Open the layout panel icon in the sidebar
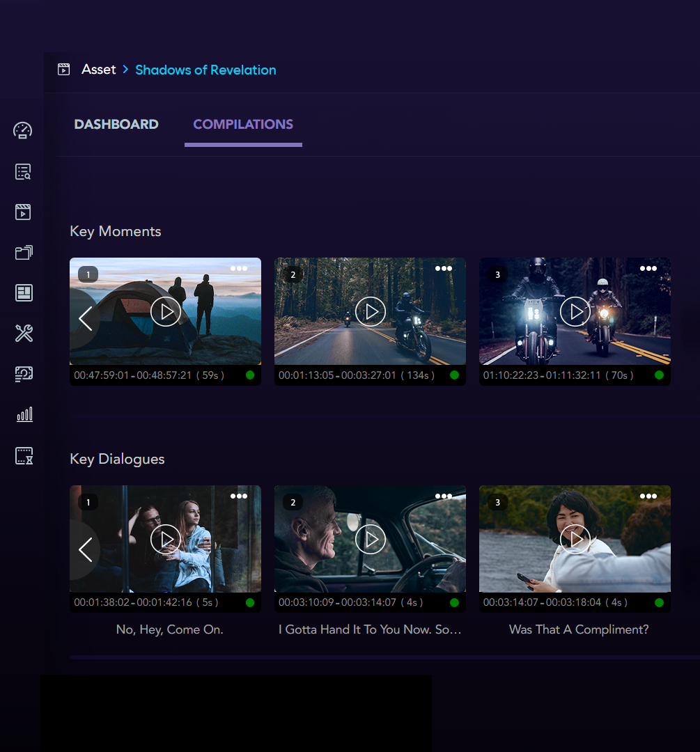The height and width of the screenshot is (752, 700). (24, 292)
